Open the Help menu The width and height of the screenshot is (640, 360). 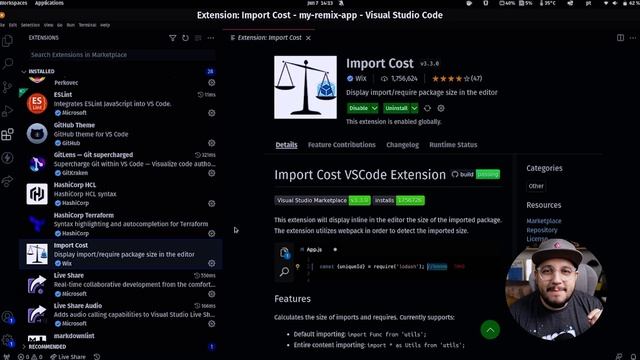(x=105, y=25)
